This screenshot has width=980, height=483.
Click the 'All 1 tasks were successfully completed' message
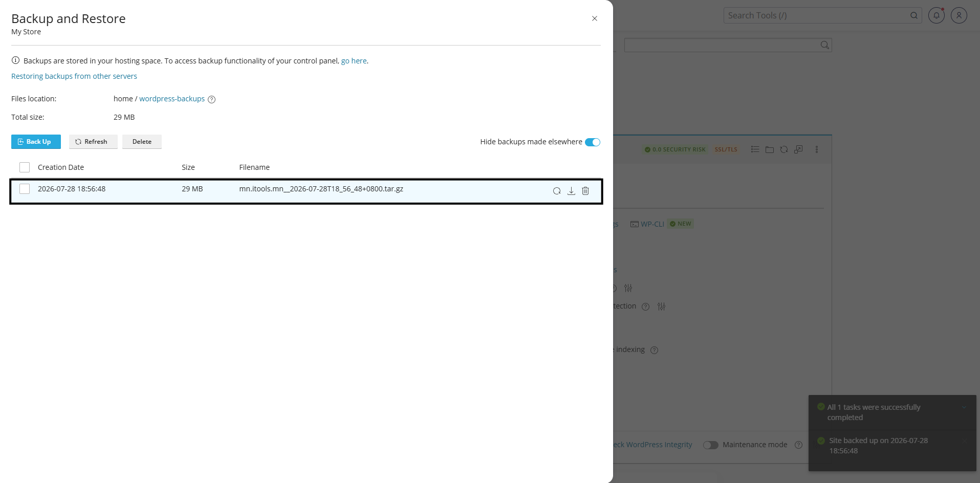[874, 412]
